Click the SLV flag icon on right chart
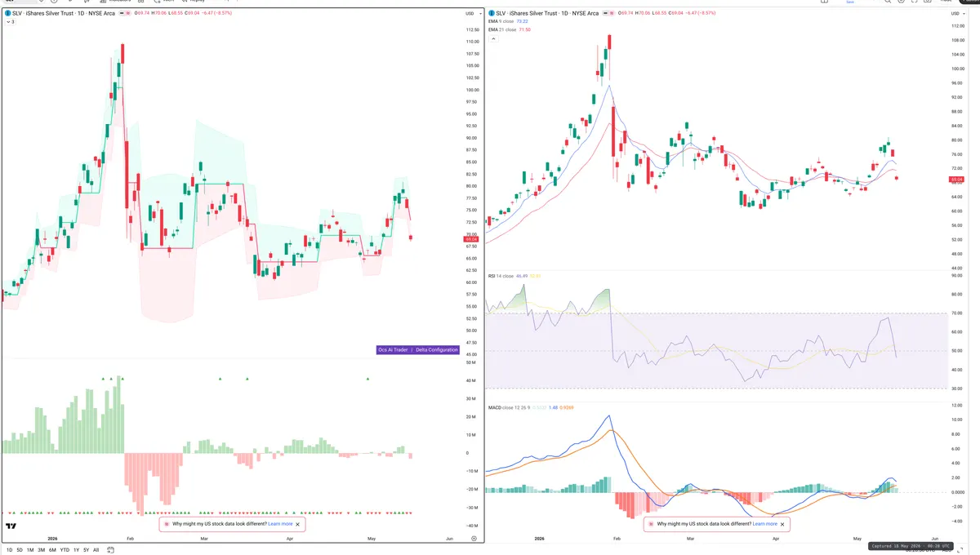980x555 pixels. 492,13
